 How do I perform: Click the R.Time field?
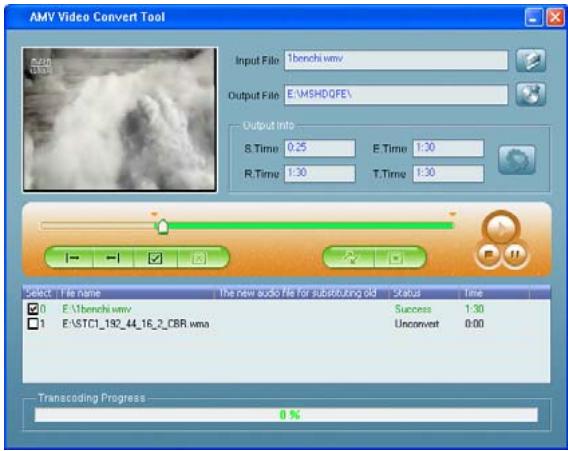[x=320, y=174]
